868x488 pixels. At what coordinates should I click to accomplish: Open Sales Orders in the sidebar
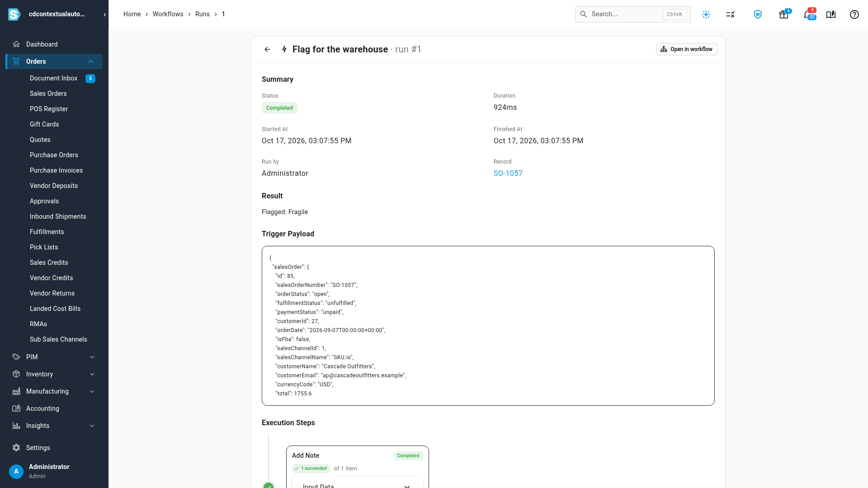pyautogui.click(x=48, y=94)
